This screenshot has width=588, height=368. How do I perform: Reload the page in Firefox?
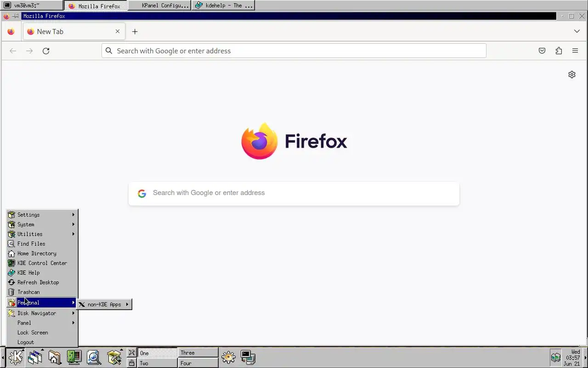[x=46, y=51]
